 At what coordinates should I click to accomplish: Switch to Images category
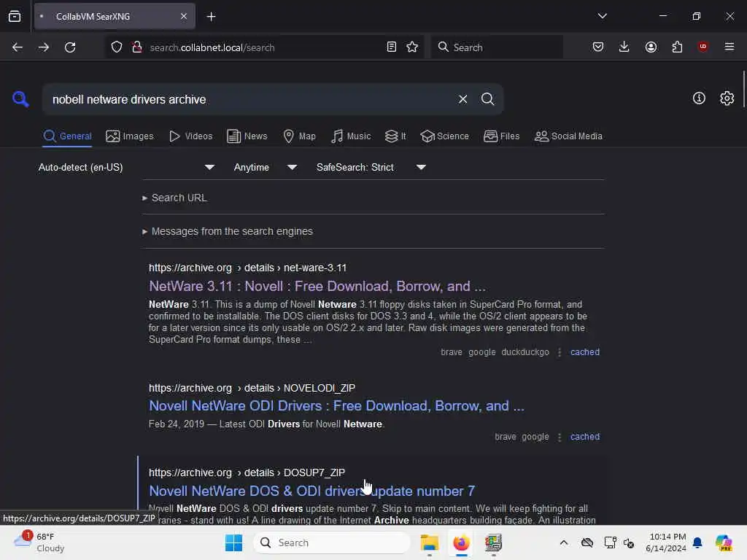coord(130,136)
